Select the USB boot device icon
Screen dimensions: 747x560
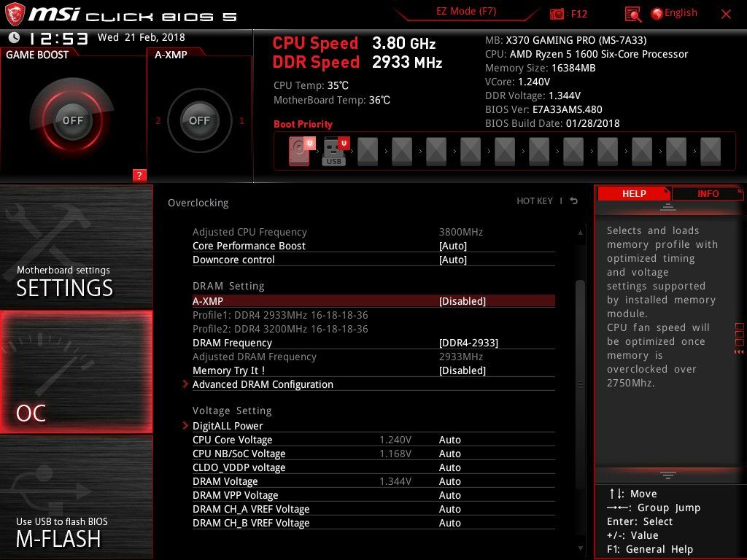pos(336,152)
